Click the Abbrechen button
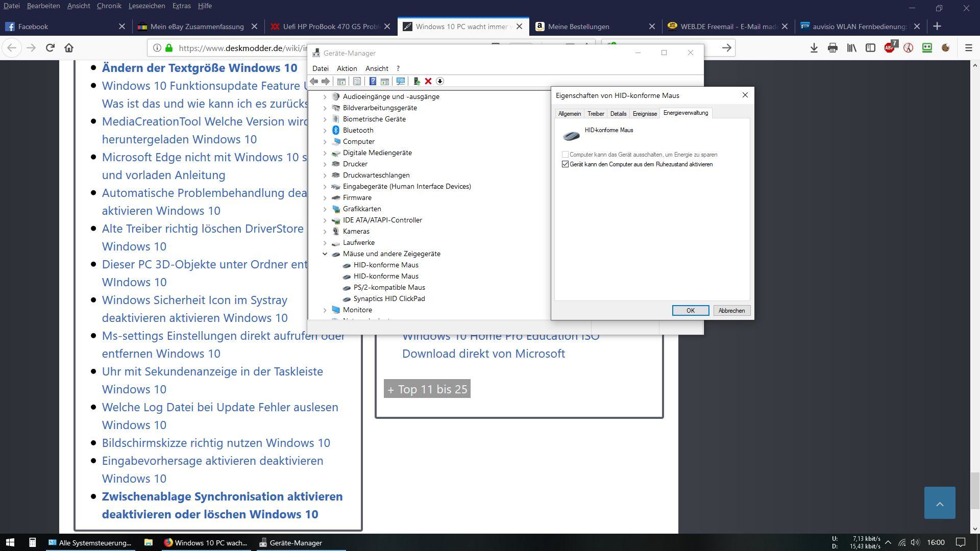 [731, 311]
